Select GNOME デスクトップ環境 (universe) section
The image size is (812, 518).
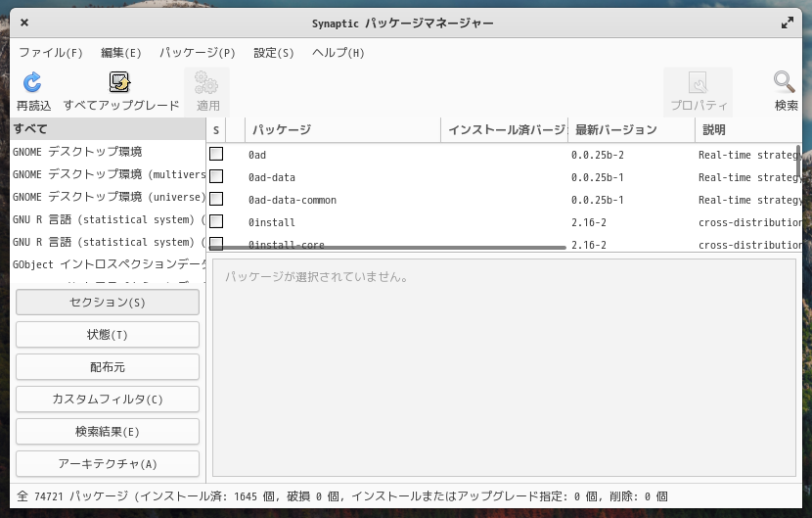pyautogui.click(x=108, y=197)
